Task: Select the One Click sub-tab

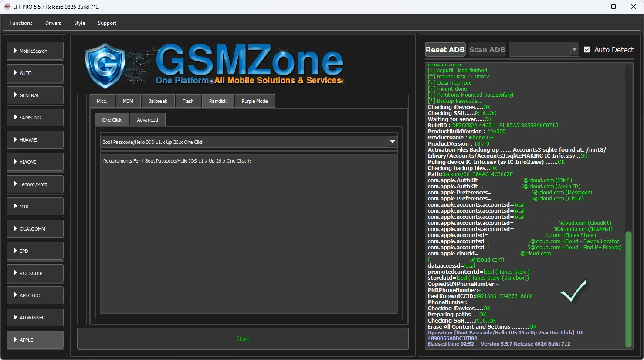Action: coord(112,120)
